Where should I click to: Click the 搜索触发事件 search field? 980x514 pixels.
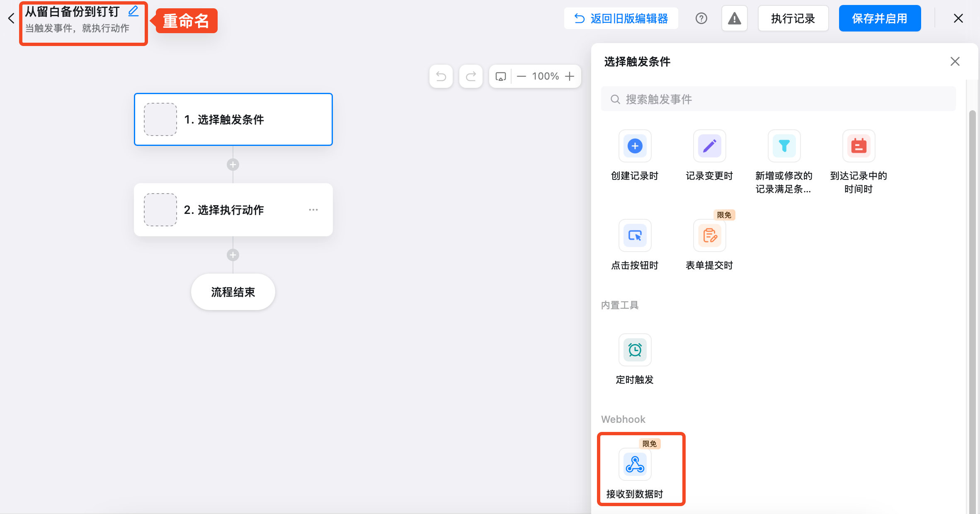pos(778,99)
